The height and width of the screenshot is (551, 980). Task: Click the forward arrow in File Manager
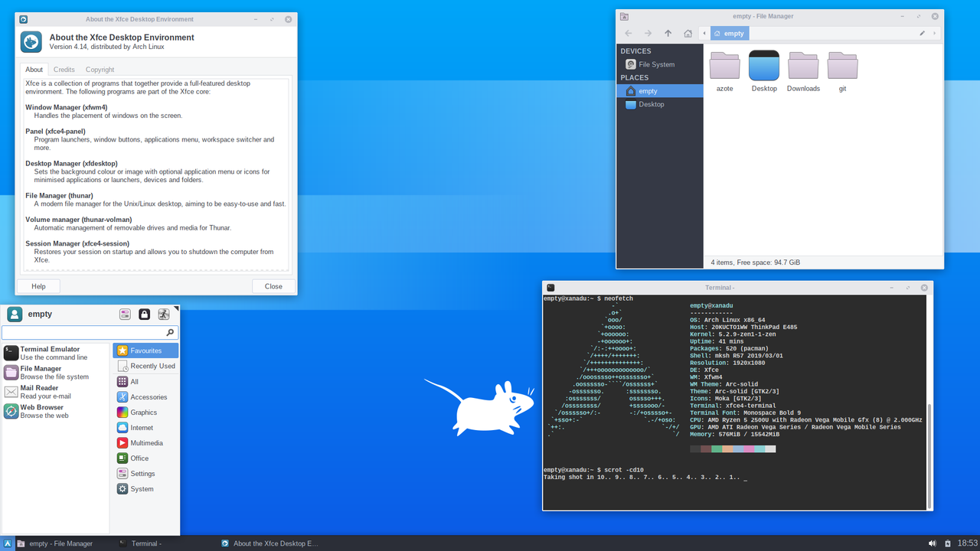tap(648, 33)
